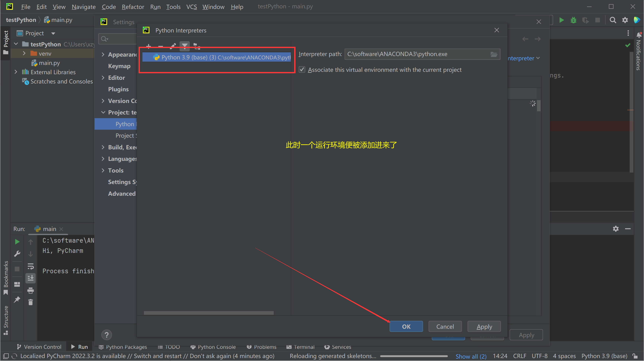Click Show all (2) background tasks link
This screenshot has width=644, height=361.
(471, 356)
